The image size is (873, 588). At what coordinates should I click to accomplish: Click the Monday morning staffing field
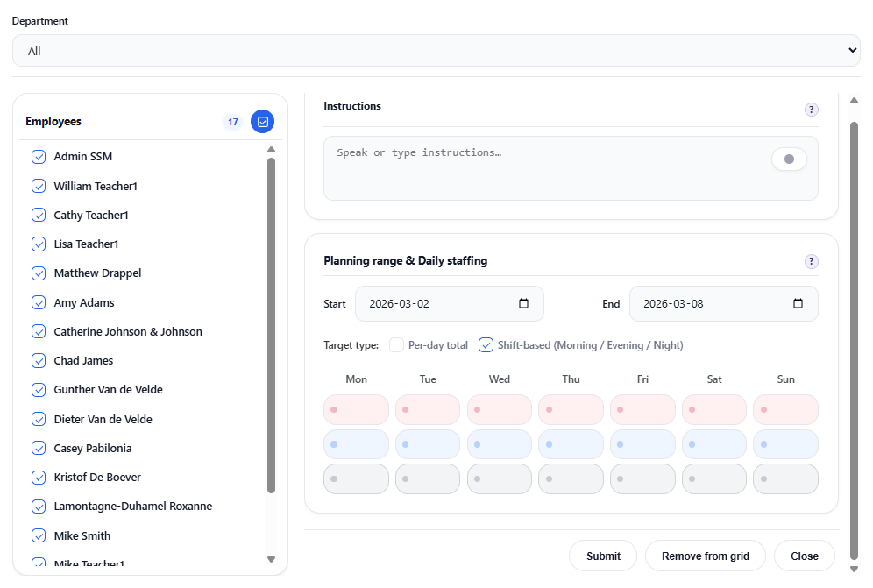[x=356, y=408]
